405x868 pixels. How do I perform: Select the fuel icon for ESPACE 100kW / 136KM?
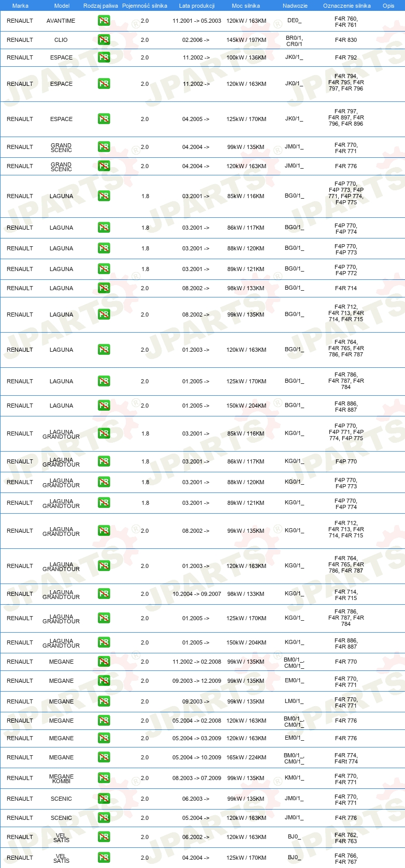tap(104, 57)
